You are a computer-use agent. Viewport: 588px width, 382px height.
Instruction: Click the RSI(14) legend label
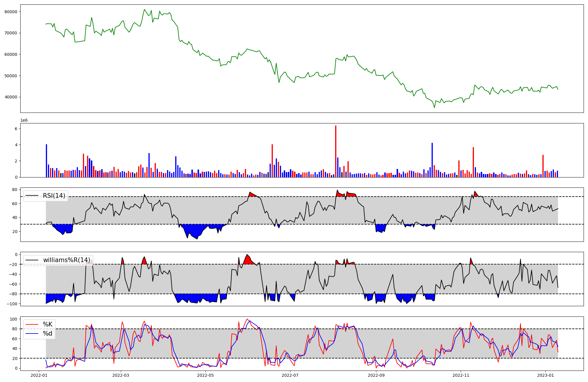54,196
